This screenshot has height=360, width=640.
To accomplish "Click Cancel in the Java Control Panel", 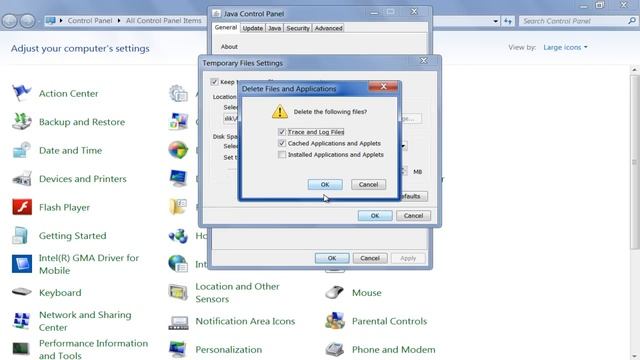I will coord(370,258).
